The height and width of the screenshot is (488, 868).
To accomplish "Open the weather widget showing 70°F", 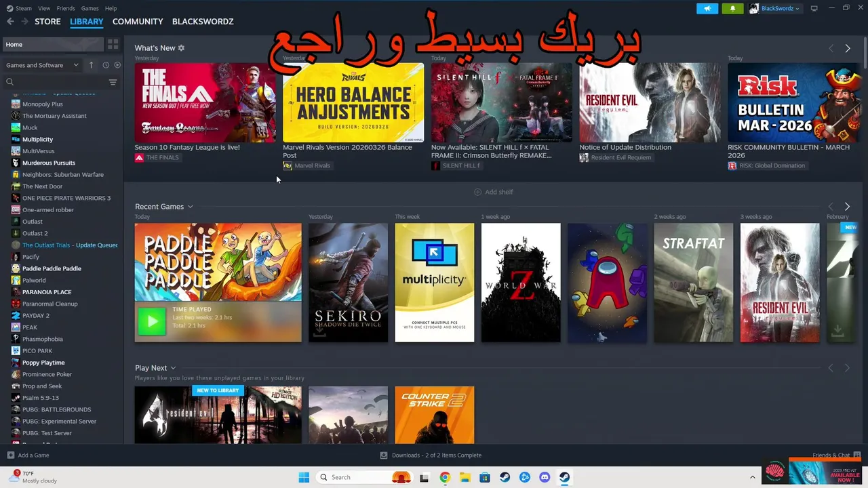I will [x=33, y=477].
